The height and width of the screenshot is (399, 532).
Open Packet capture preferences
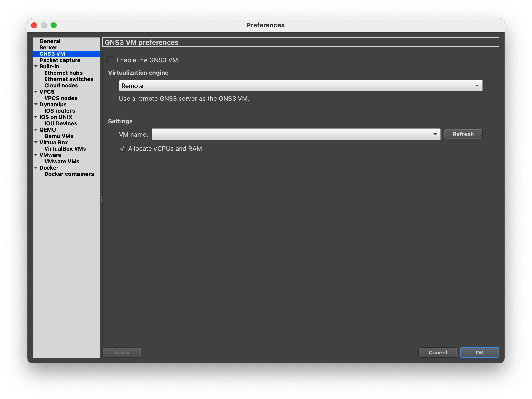[60, 60]
